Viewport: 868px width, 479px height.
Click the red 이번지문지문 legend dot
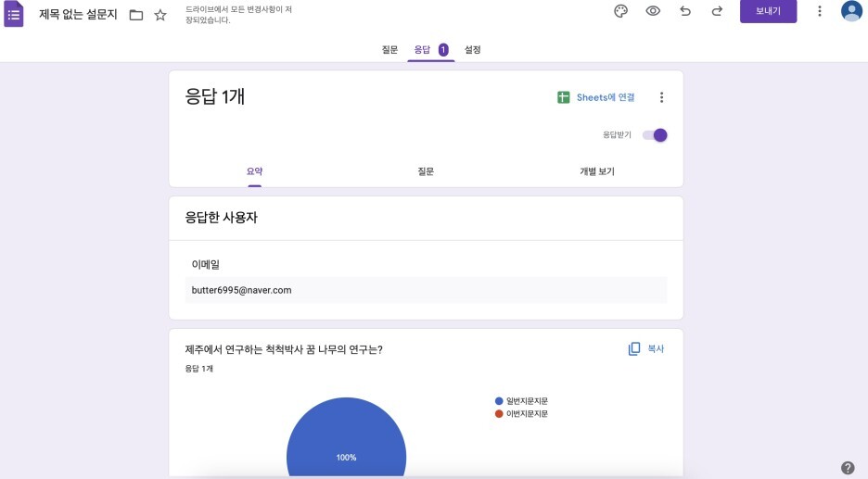pyautogui.click(x=499, y=414)
